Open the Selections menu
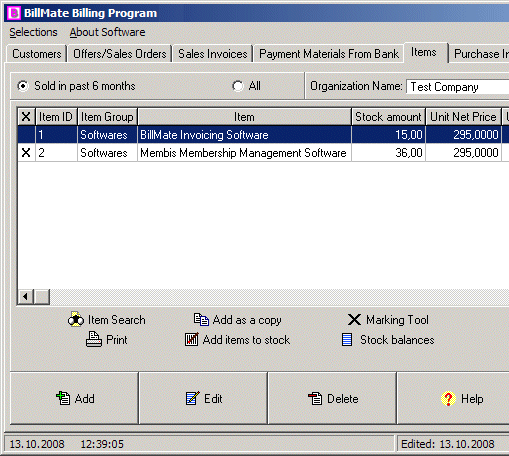509x456 pixels. point(33,32)
